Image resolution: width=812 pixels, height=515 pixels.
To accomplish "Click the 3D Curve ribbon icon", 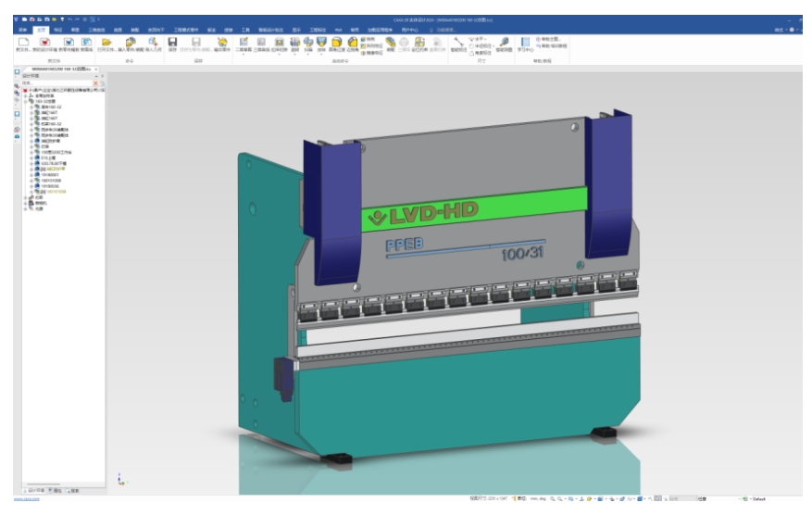I will tap(261, 42).
